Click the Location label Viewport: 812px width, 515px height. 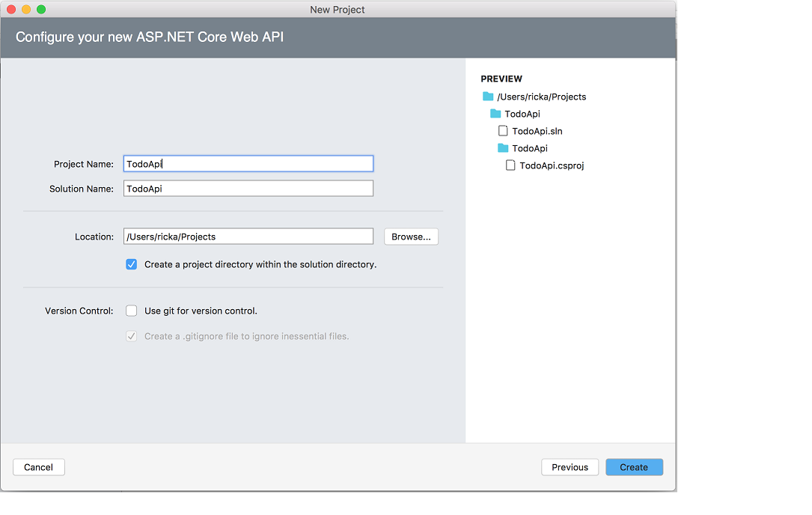(94, 237)
